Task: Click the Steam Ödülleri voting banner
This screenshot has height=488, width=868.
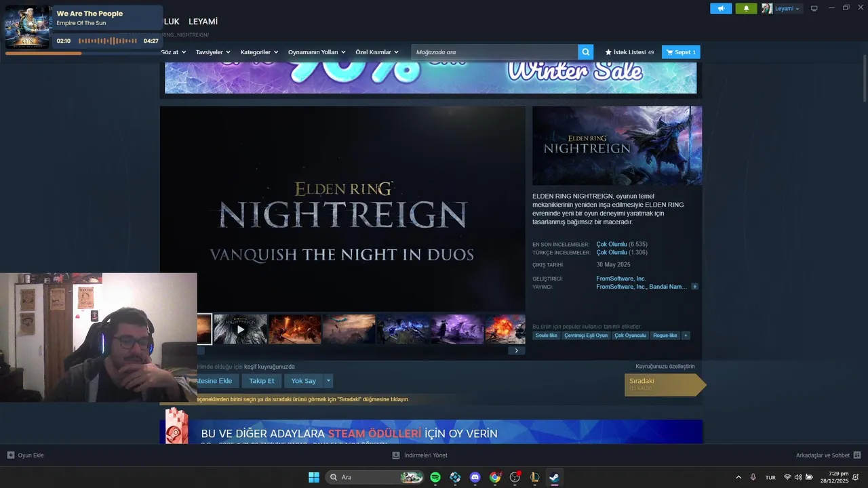Action: (431, 432)
